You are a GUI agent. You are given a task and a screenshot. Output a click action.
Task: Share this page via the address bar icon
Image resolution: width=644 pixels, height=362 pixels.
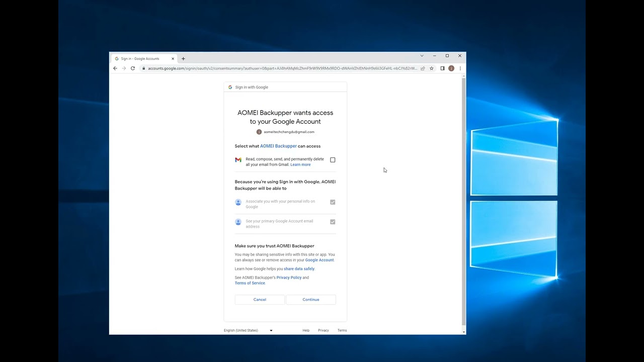click(x=423, y=68)
